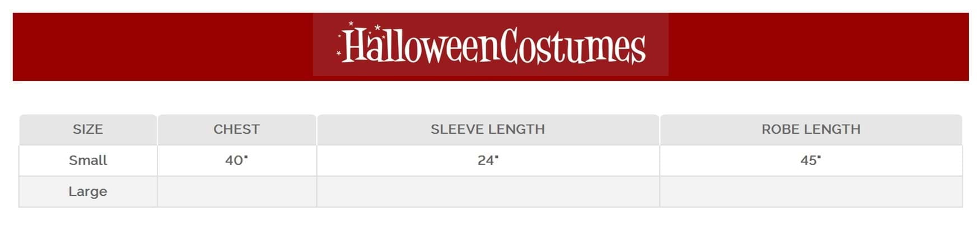Click the red banner right of the logo
This screenshot has width=980, height=226.
tap(818, 47)
